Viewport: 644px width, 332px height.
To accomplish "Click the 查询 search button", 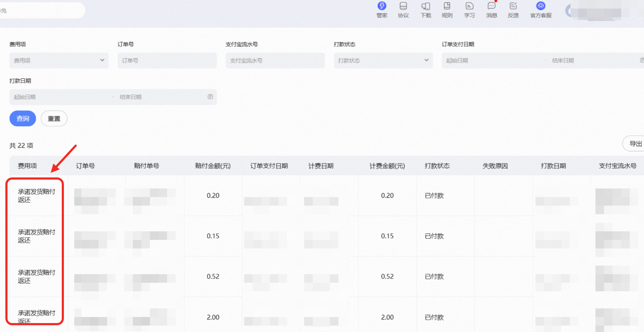I will [22, 119].
